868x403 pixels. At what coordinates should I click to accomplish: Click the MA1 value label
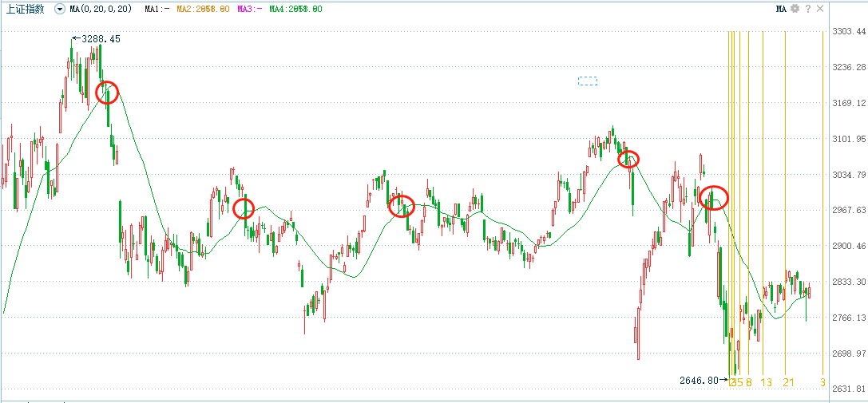pyautogui.click(x=157, y=10)
